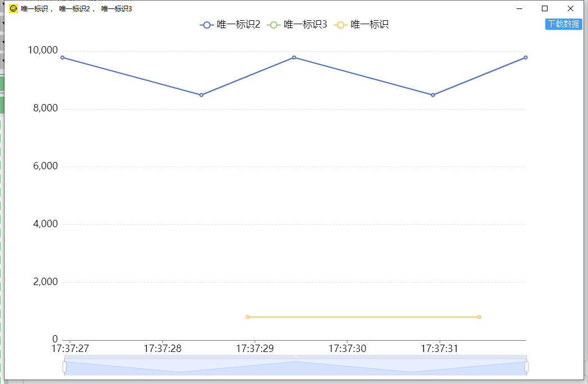
Task: Hide the 唯一标识3 series via legend
Action: [x=297, y=25]
